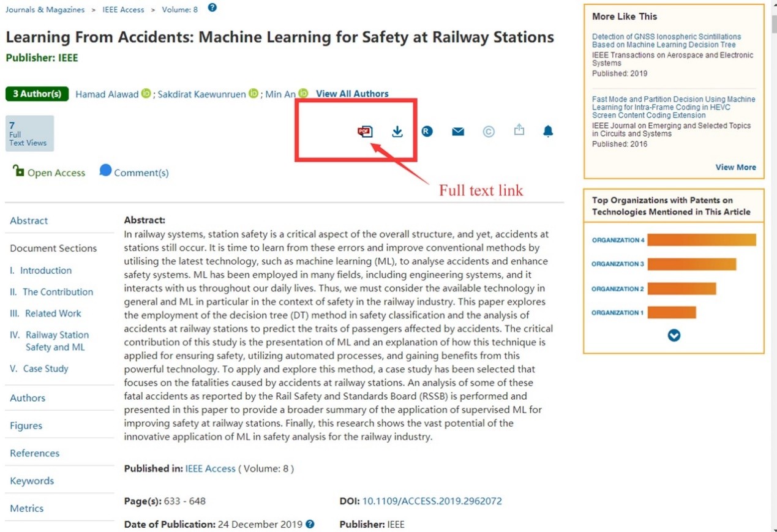Viewport: 777px width, 532px height.
Task: Open the References section tab
Action: pos(34,453)
